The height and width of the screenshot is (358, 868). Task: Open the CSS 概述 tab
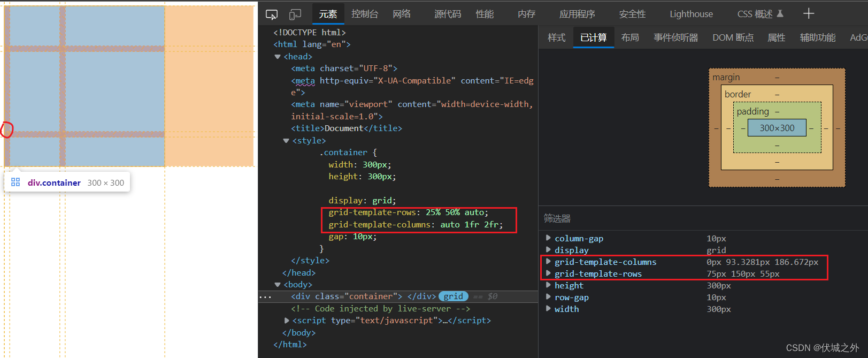click(x=760, y=14)
